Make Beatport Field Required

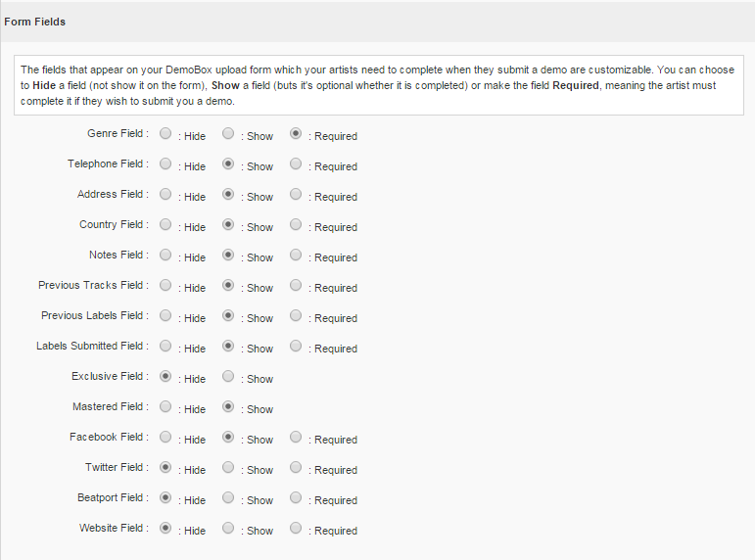(x=296, y=497)
